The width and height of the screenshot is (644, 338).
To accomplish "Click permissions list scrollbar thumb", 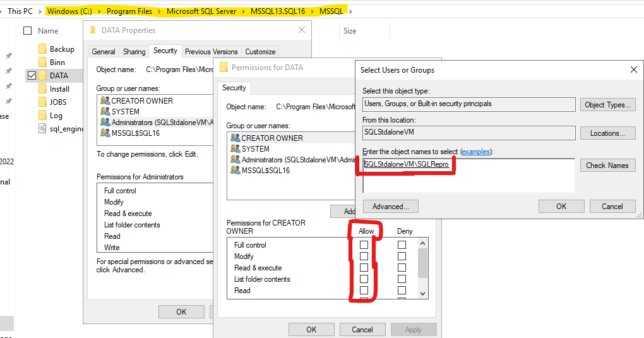I will [422, 263].
